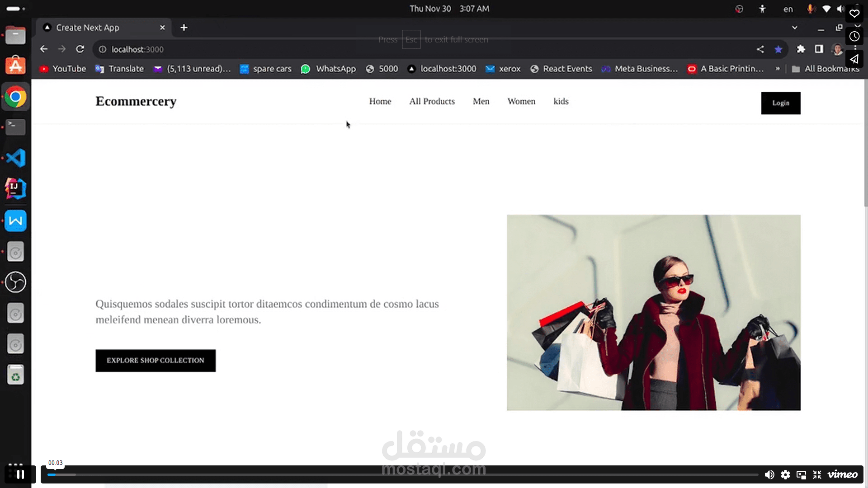This screenshot has width=868, height=488.
Task: Open the Meta Business bookmark
Action: 640,69
